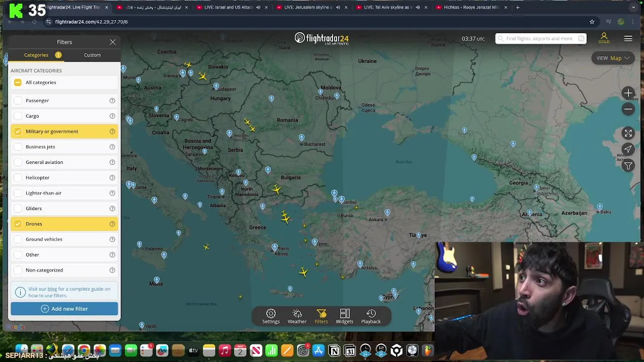Click the browser address bar URL

91,22
